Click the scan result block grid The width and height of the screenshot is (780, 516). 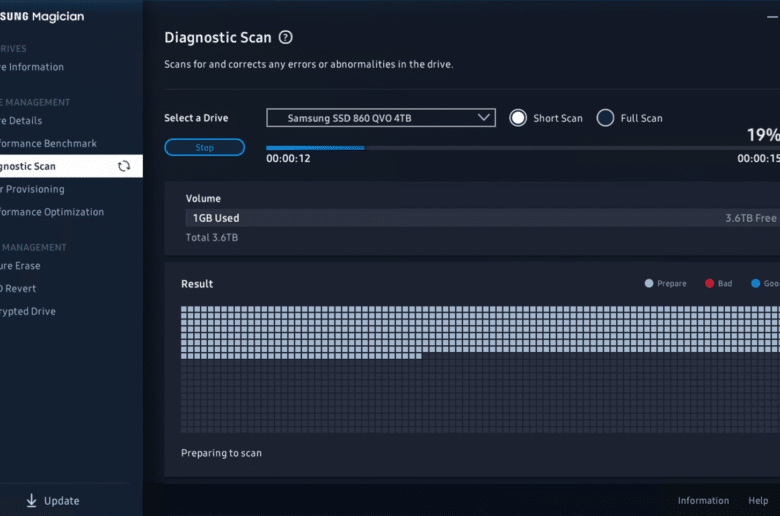pos(481,369)
